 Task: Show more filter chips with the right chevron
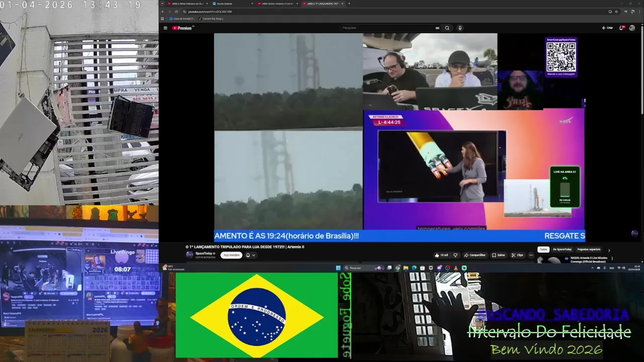(x=609, y=250)
